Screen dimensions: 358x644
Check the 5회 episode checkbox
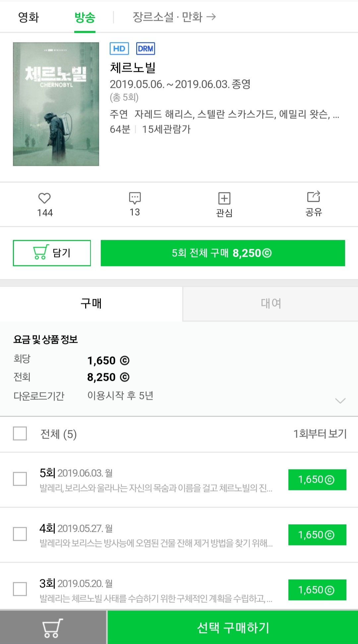[20, 479]
